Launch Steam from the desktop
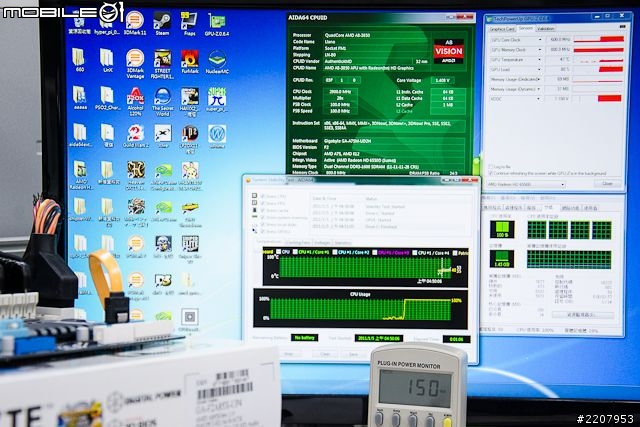Screen dimensions: 640x427 (x=162, y=23)
